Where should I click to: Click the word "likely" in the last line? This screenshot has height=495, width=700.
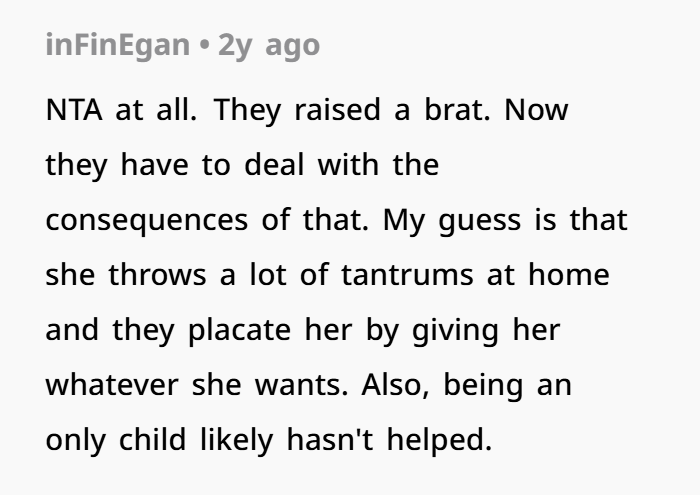point(237,440)
